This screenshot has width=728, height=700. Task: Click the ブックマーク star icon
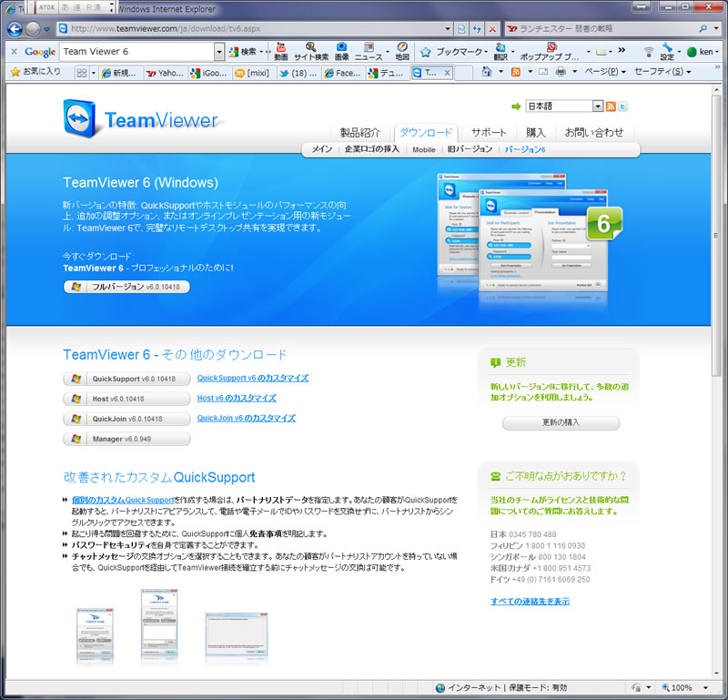(x=425, y=52)
